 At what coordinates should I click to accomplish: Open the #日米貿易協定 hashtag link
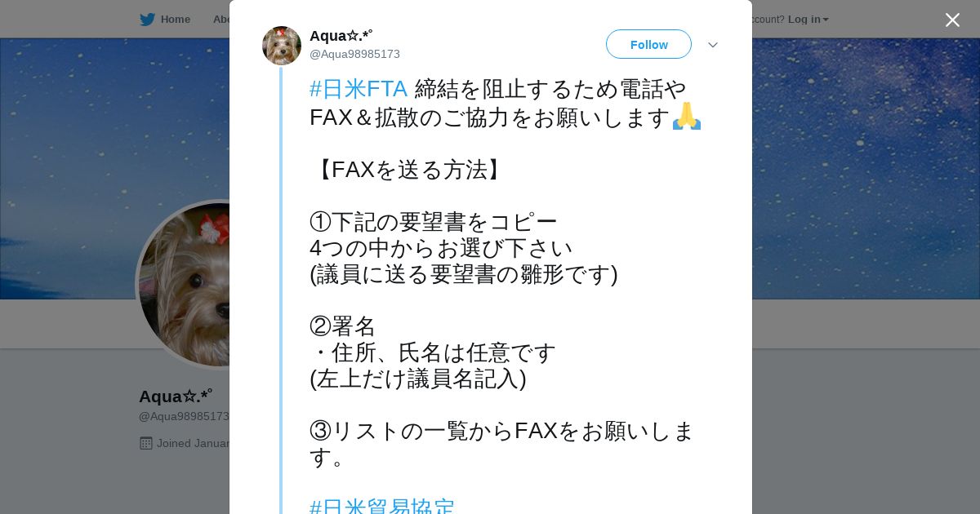[x=382, y=507]
